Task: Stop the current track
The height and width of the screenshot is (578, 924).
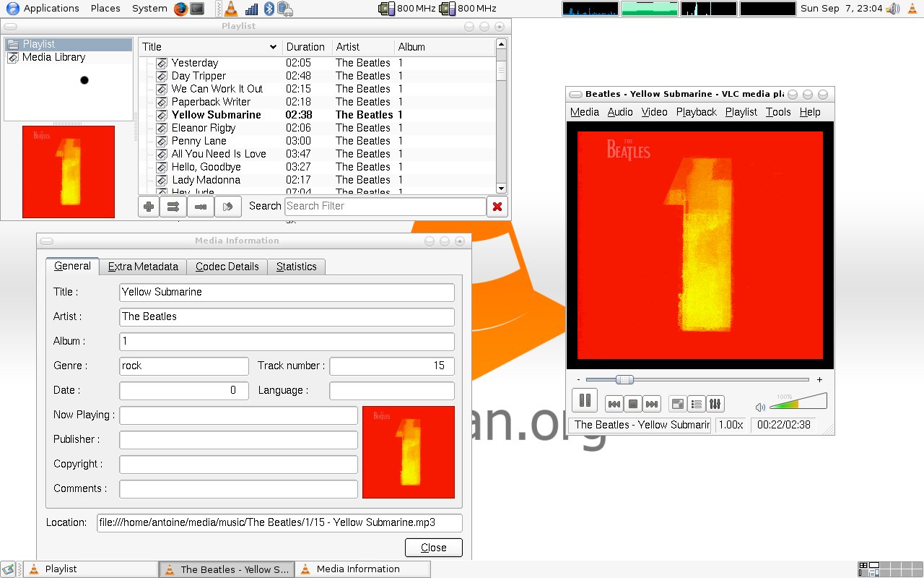Action: [632, 405]
